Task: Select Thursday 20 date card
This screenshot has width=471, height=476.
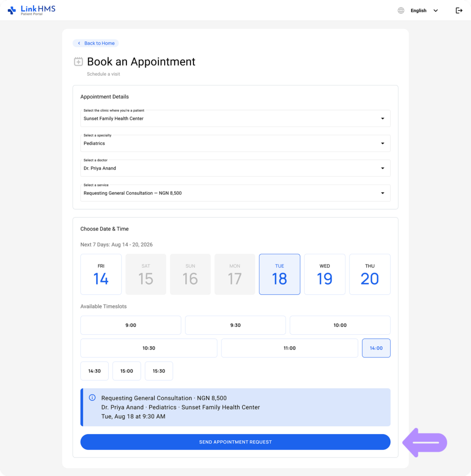Action: (370, 274)
